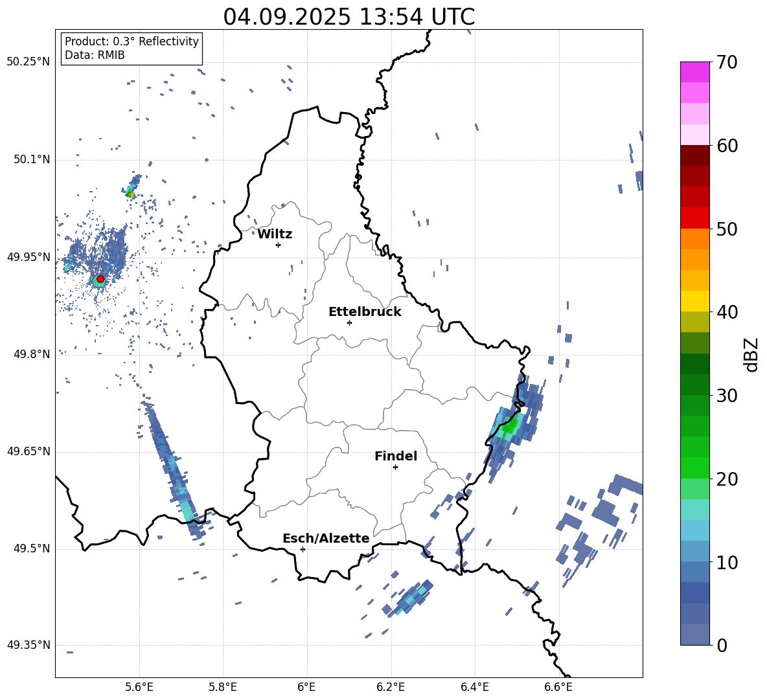The height and width of the screenshot is (700, 767).
Task: Click the 6.6°E longitude label
Action: tap(558, 687)
